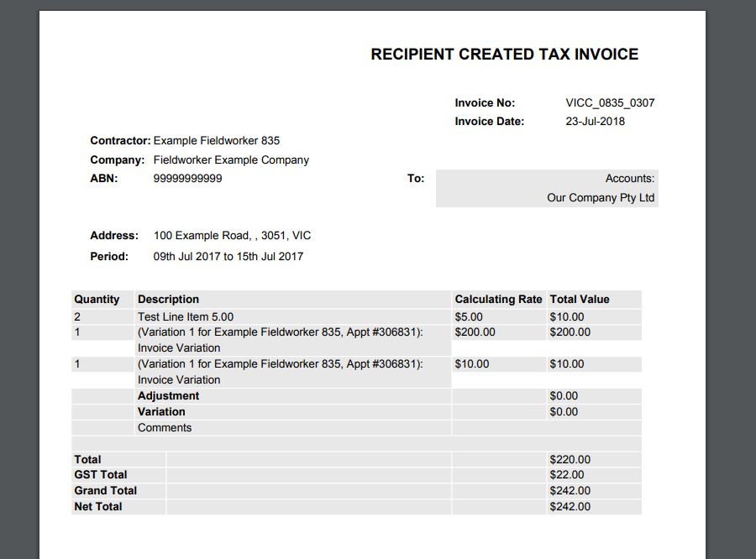Click the Total Value column header
756x559 pixels.
[x=580, y=299]
